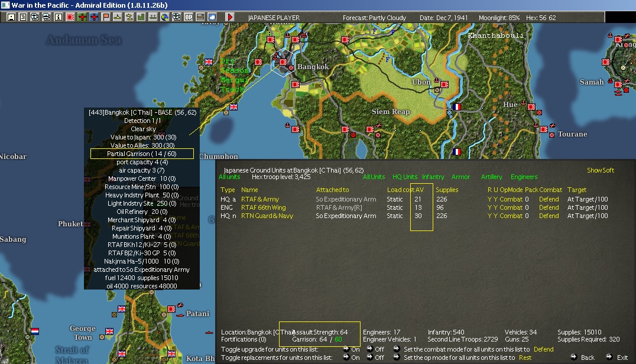Change Defend combat mode for RTAF 66th Wing
The height and width of the screenshot is (364, 636).
[x=549, y=207]
